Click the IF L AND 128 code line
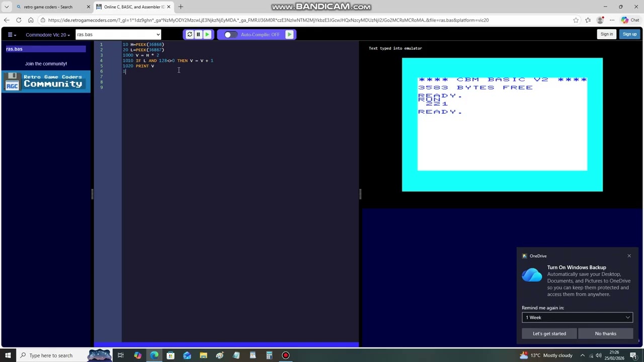The image size is (644, 362). tap(168, 60)
